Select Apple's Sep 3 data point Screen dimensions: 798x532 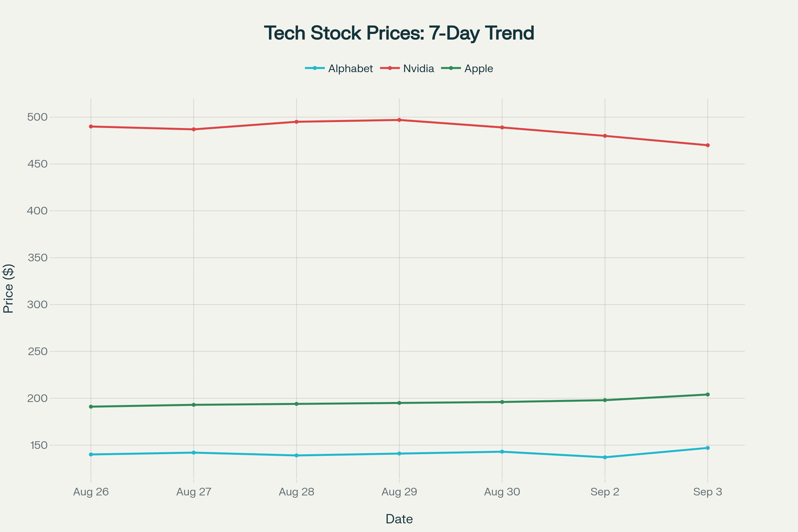point(708,395)
